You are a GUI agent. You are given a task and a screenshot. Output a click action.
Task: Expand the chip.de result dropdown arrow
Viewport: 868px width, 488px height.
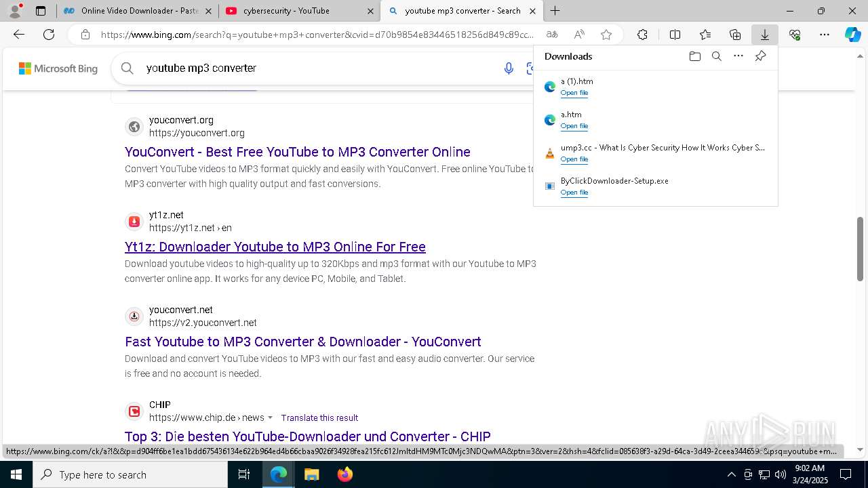pos(271,418)
